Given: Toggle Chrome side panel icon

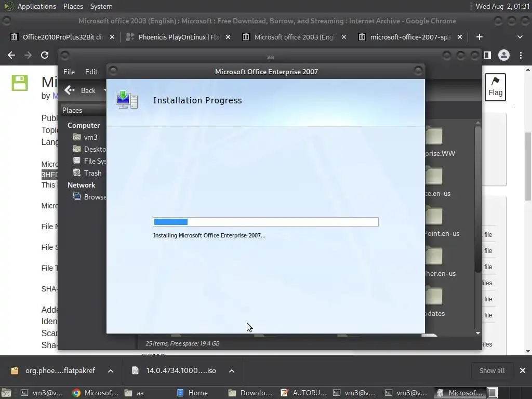Looking at the screenshot, I should click(487, 55).
